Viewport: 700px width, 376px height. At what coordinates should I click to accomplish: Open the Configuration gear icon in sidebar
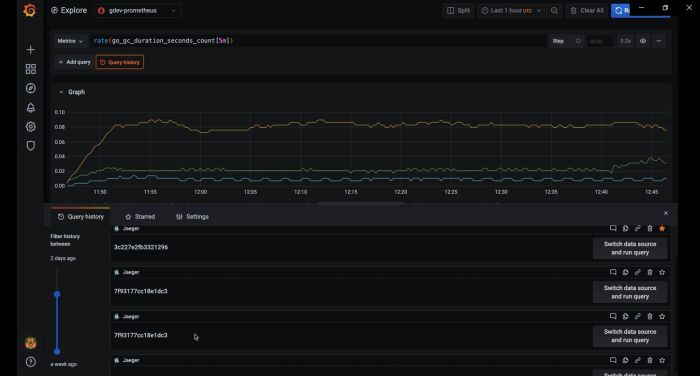(30, 126)
